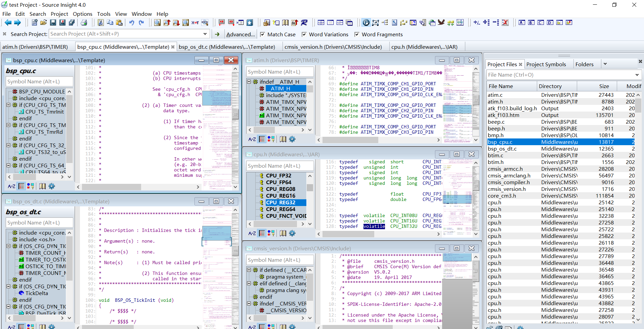Click the A-Z sort icon in bsp_cpu.c symbol pane
Viewport: 644px width, 329px height.
[12, 186]
